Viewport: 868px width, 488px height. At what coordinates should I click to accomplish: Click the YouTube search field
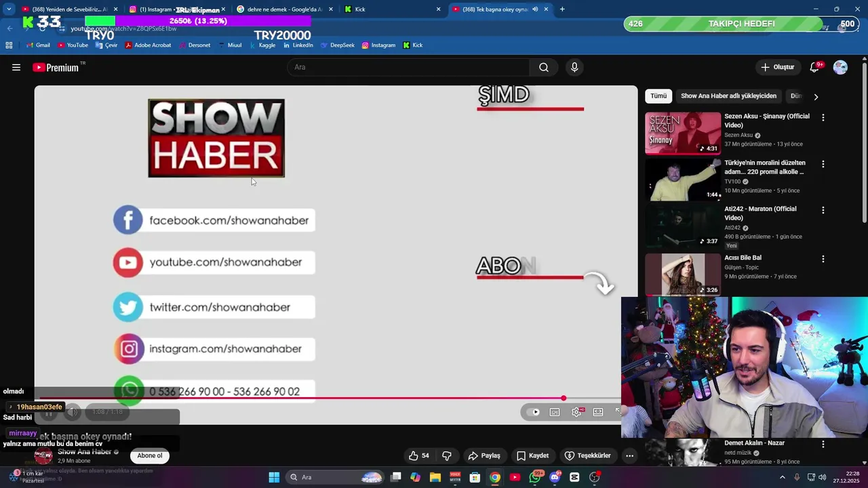click(x=409, y=67)
